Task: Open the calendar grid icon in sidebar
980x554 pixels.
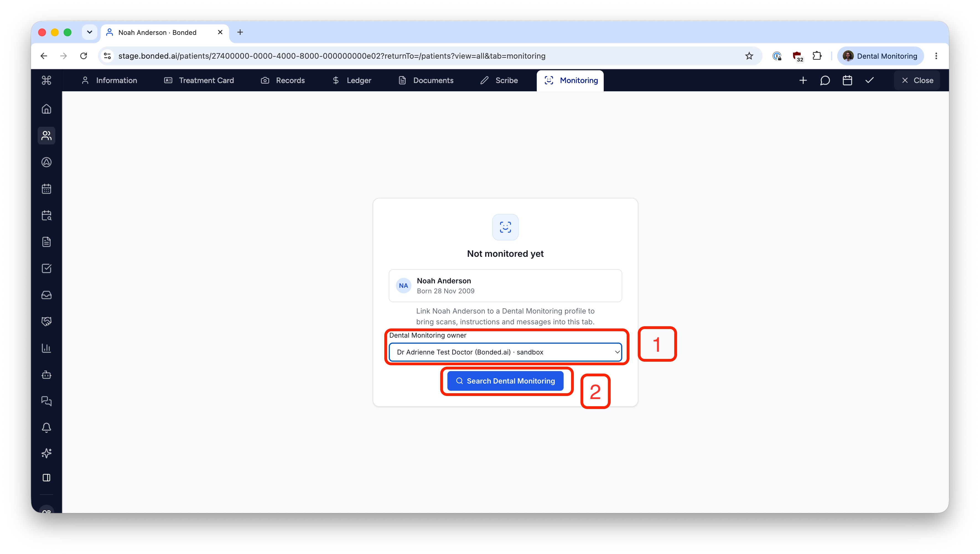Action: pos(46,189)
